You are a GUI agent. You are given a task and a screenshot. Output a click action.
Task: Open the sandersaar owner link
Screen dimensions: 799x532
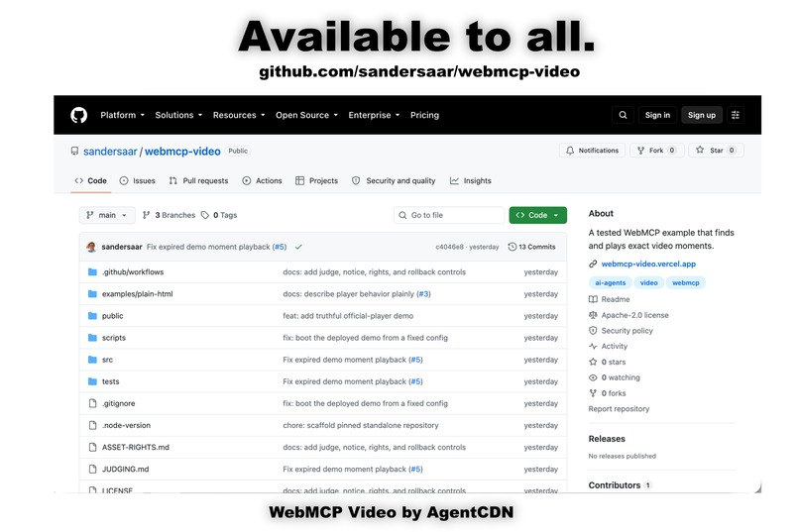pyautogui.click(x=110, y=152)
